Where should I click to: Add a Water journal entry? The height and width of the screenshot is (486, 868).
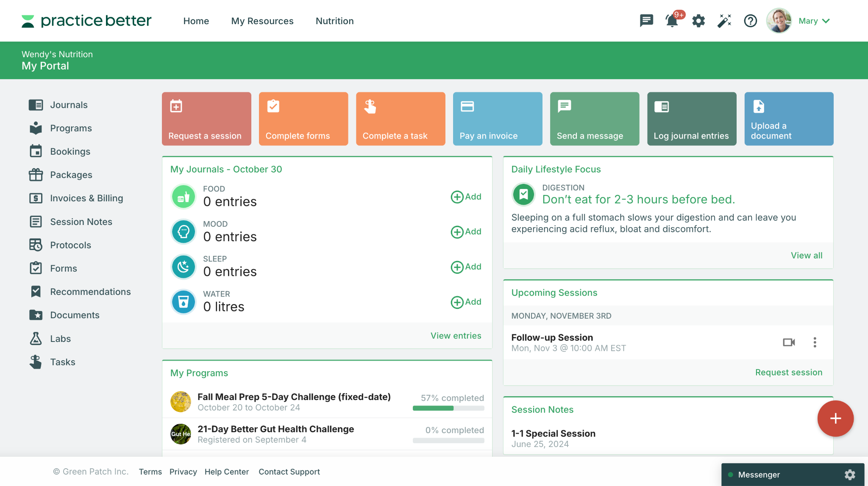click(x=466, y=302)
